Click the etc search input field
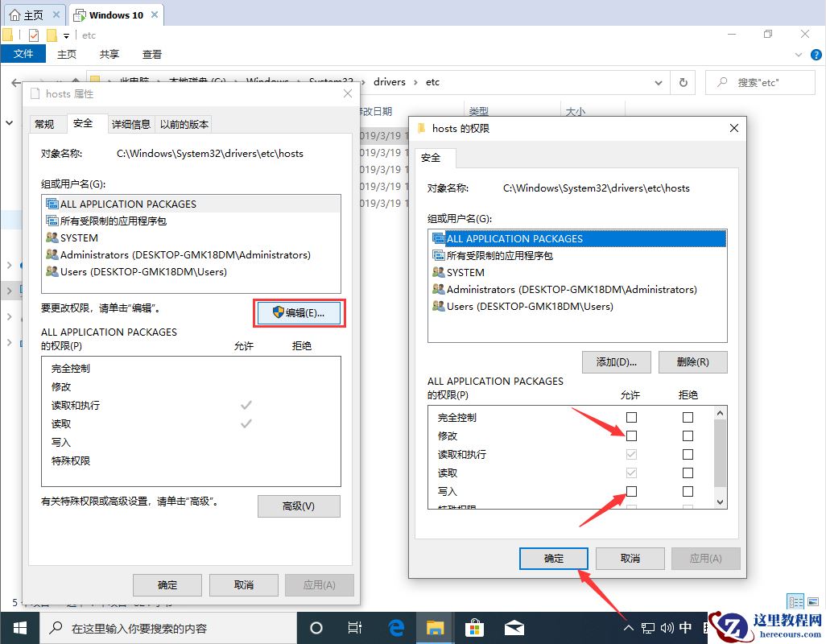 coord(759,82)
